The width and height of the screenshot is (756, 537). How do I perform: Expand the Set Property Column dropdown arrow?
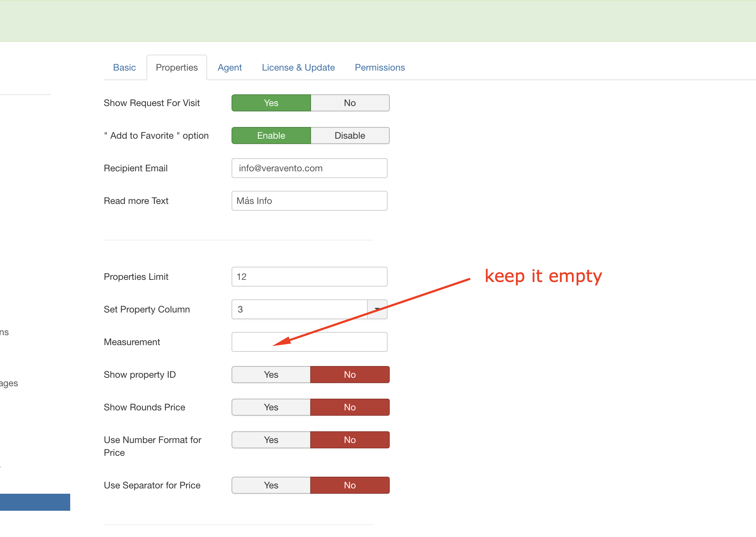pos(377,309)
